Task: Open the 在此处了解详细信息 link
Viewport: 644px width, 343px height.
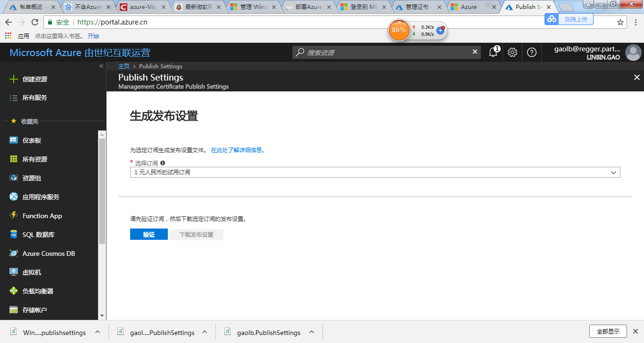Action: 238,150
